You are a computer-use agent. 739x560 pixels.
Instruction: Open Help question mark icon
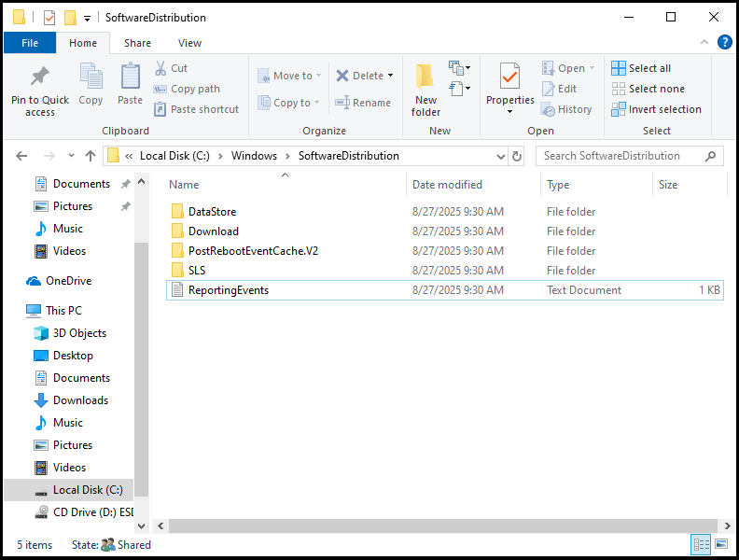point(724,42)
